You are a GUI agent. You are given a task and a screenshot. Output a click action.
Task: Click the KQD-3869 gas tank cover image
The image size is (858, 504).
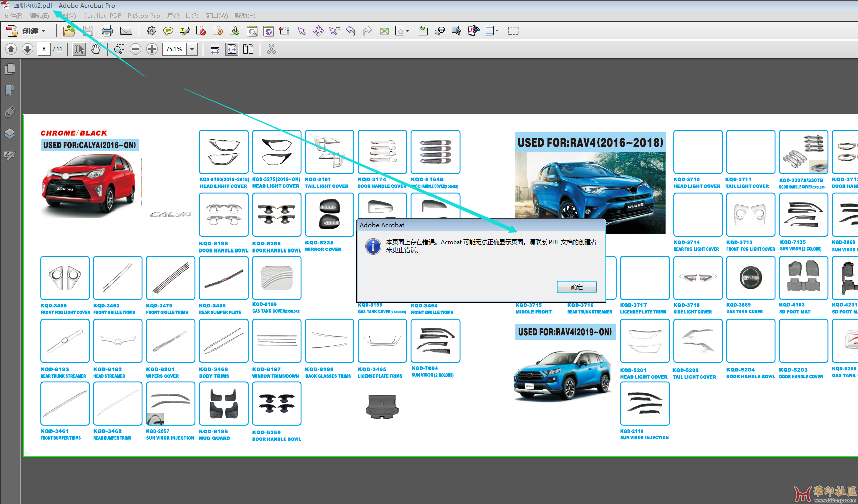[x=751, y=278]
